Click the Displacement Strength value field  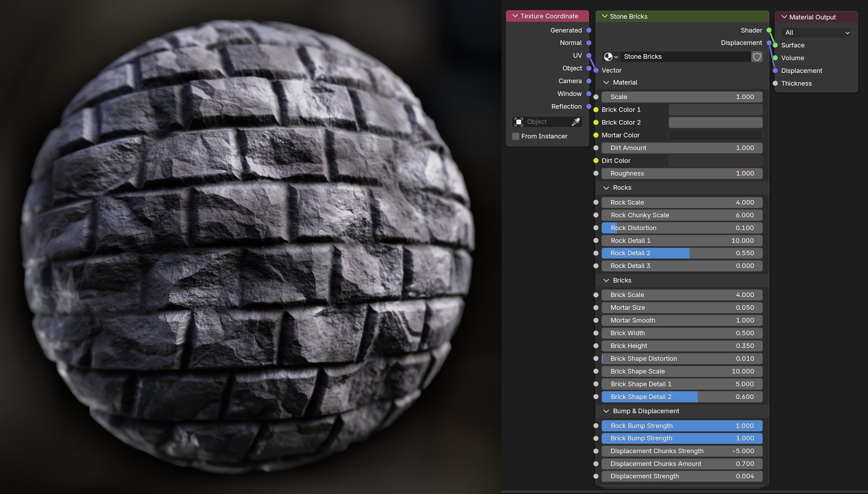[x=681, y=476]
